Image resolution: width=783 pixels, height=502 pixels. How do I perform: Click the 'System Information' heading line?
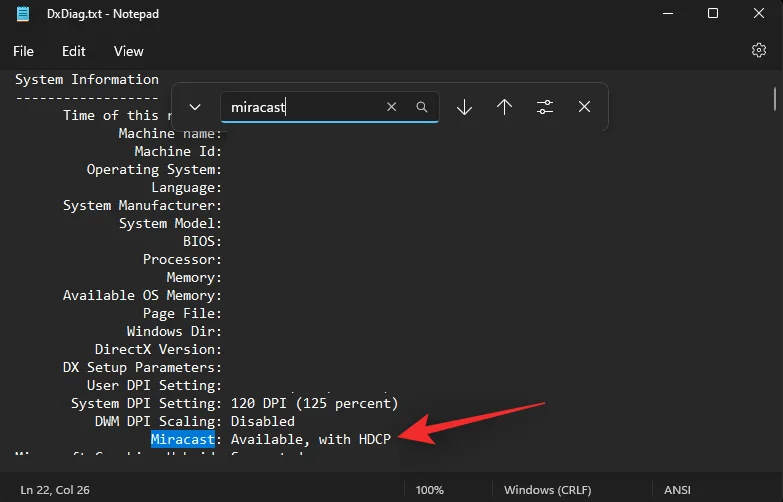pyautogui.click(x=87, y=79)
